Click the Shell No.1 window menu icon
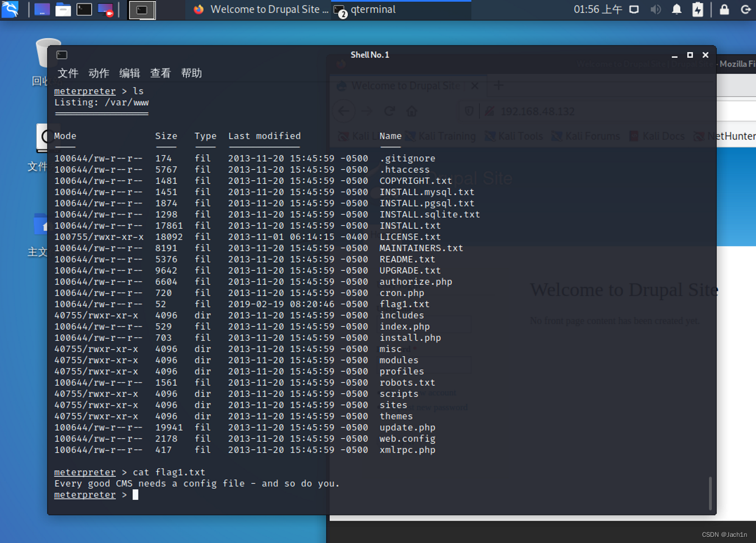The image size is (756, 543). click(62, 55)
